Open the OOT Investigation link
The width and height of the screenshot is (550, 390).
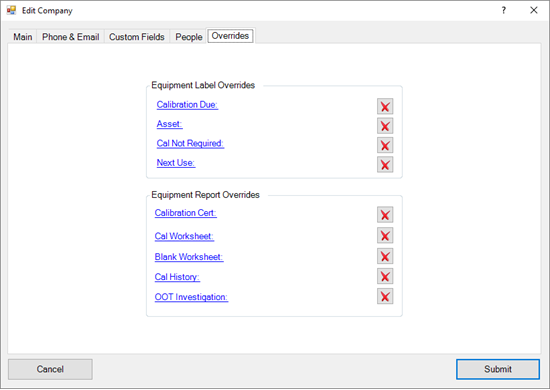pyautogui.click(x=191, y=297)
